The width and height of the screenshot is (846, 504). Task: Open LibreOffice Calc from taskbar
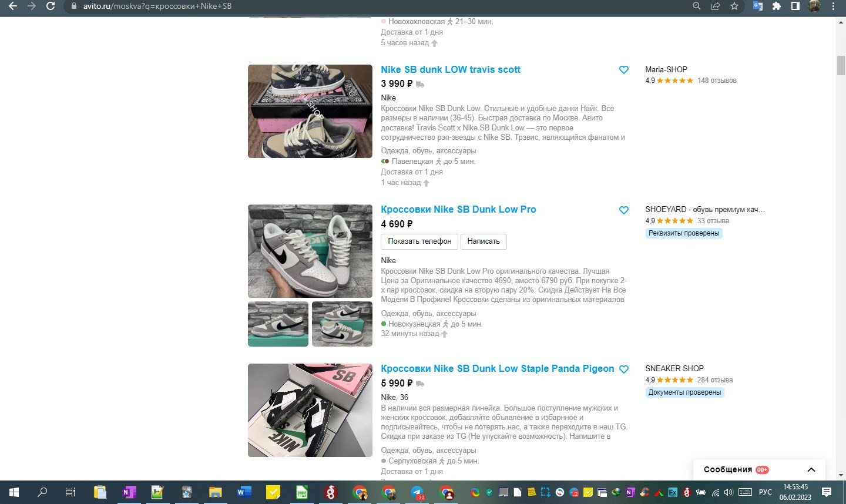[302, 492]
